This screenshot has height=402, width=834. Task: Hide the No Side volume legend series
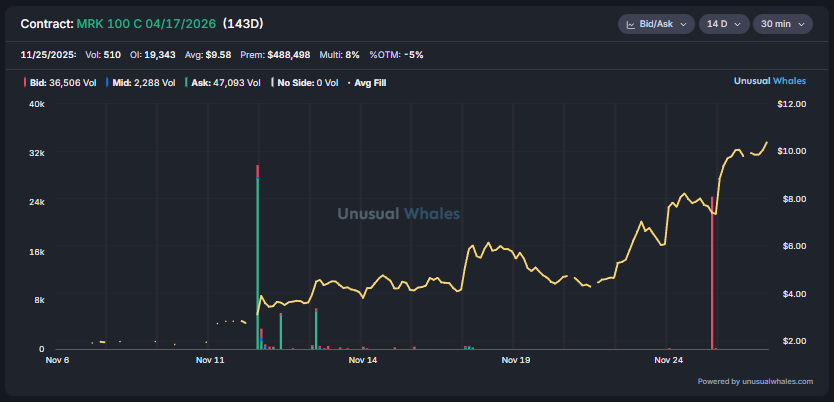click(x=305, y=83)
